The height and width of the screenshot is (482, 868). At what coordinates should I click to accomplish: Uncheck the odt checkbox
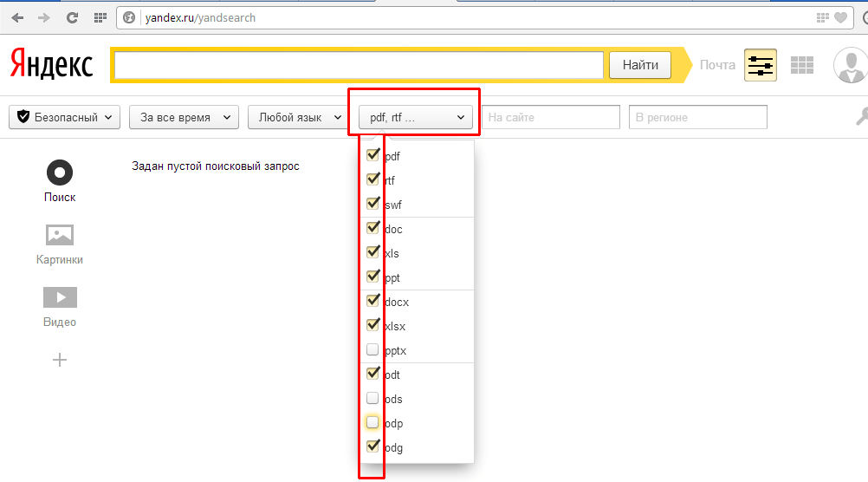coord(372,374)
